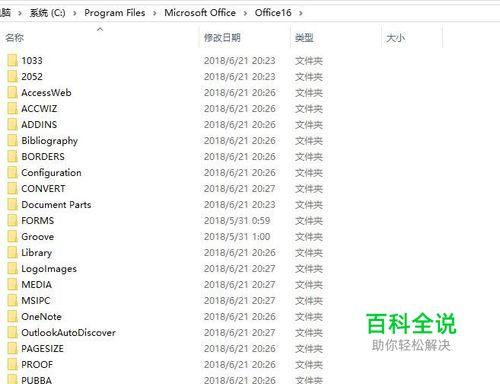Select the Library folder name
This screenshot has width=500, height=384.
pyautogui.click(x=37, y=253)
